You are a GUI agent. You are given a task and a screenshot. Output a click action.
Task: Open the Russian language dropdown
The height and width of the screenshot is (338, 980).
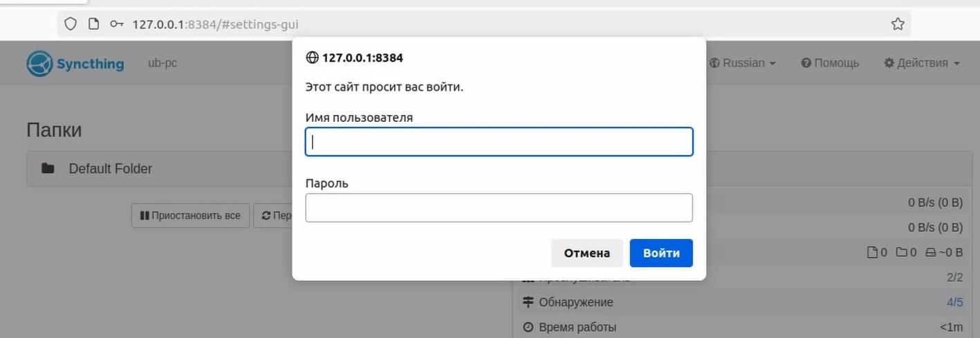click(x=743, y=63)
